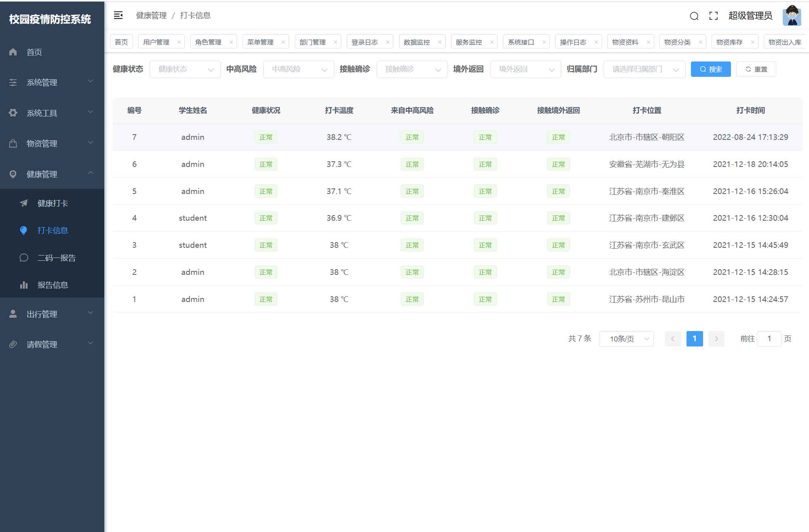Image resolution: width=809 pixels, height=532 pixels.
Task: Close the 数据监控 tab
Action: tap(439, 42)
